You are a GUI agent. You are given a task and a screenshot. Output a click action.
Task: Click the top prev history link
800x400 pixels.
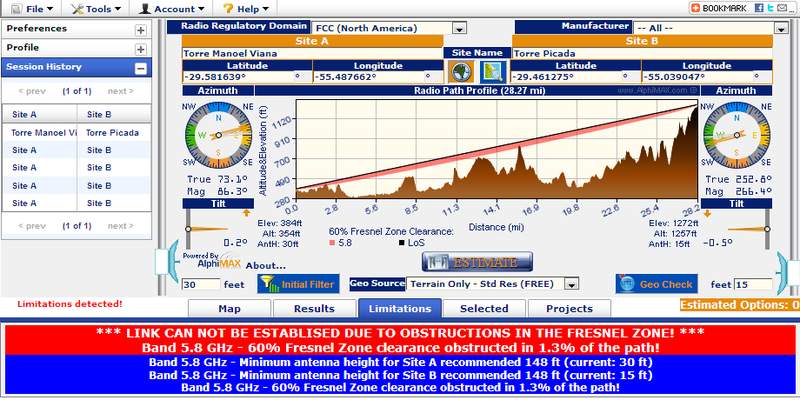32,91
